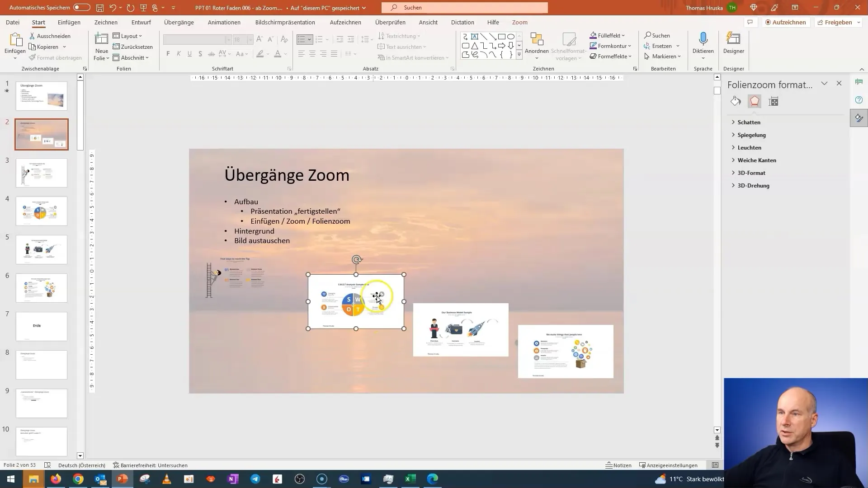Screen dimensions: 868x488
Task: Open the Animationen tab in ribbon
Action: coord(224,22)
